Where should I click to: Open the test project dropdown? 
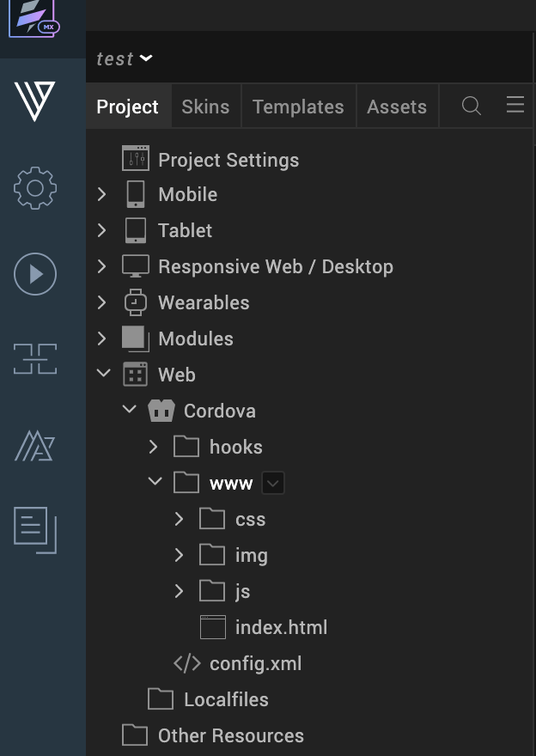[x=123, y=58]
